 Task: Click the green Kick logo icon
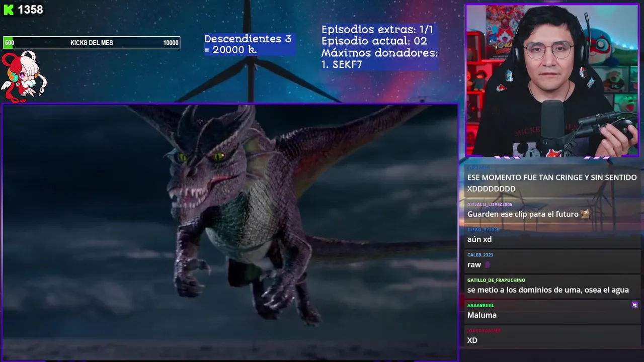[9, 10]
